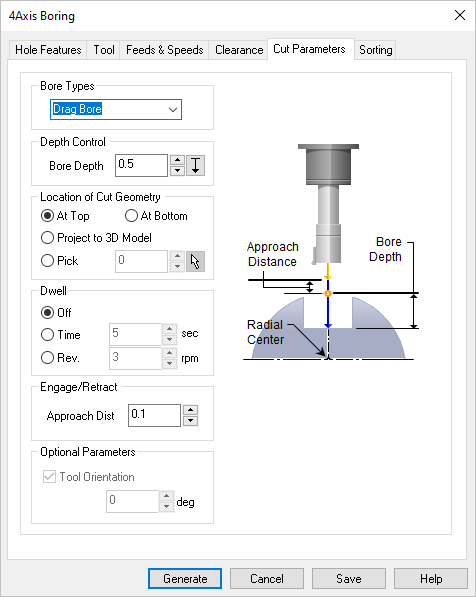Select the At Bottom radio button
The width and height of the screenshot is (476, 597).
pos(156,216)
